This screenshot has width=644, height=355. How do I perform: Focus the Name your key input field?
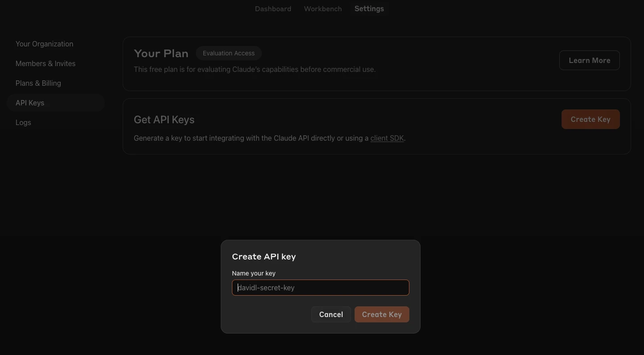point(320,288)
